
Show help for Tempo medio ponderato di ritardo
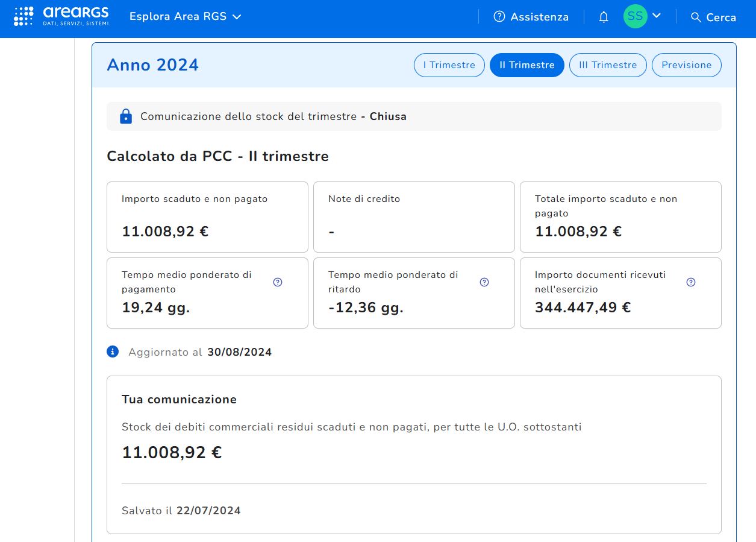pyautogui.click(x=484, y=282)
